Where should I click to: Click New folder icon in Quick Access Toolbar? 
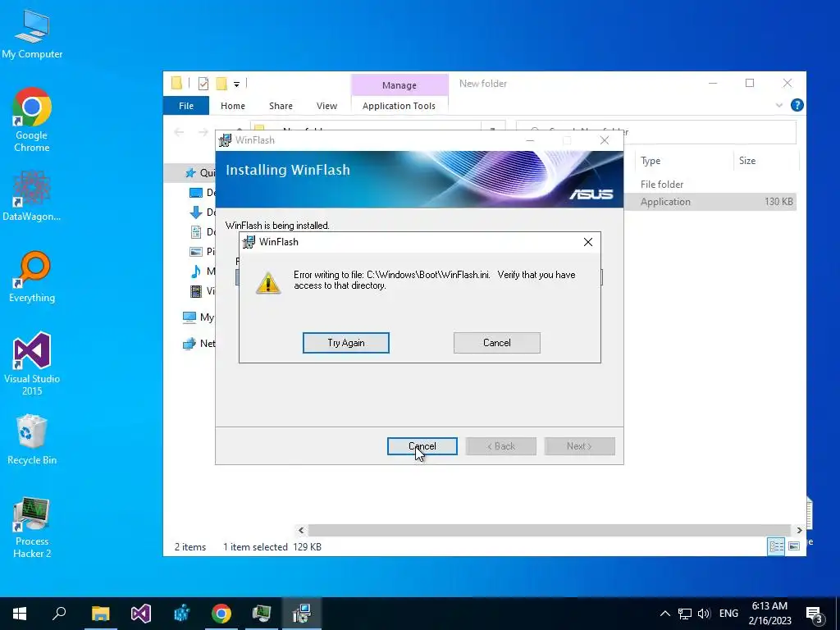point(221,84)
